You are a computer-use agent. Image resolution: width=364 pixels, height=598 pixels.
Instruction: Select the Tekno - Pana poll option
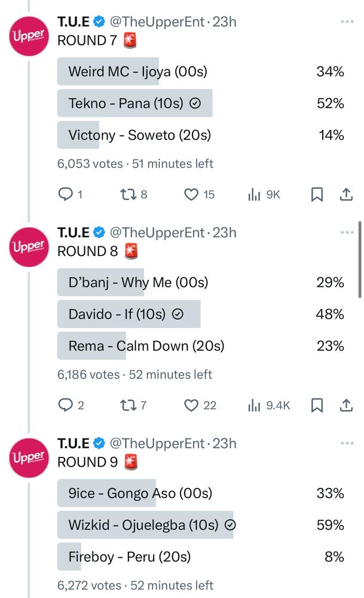pyautogui.click(x=201, y=103)
